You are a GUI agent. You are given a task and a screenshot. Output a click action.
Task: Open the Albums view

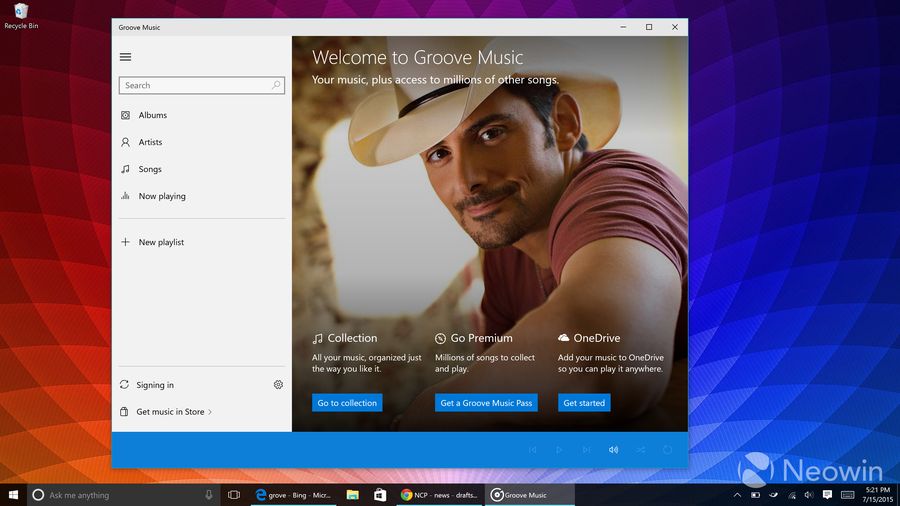point(201,115)
